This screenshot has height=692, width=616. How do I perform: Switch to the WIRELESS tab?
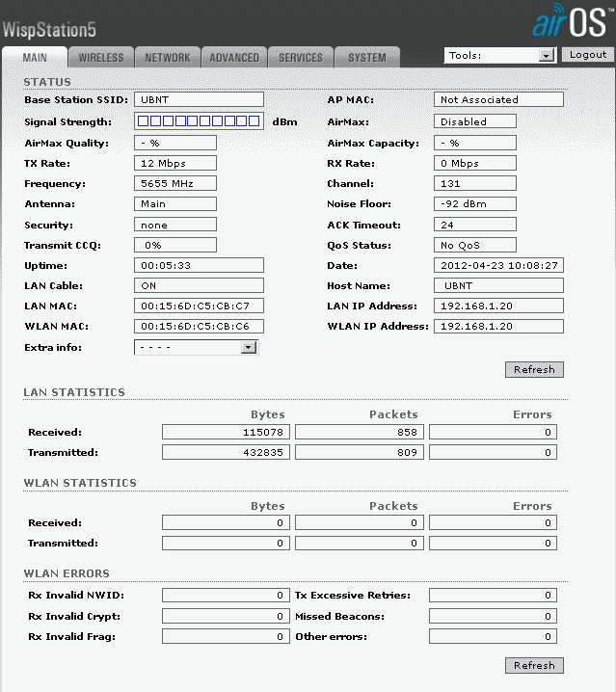pos(101,58)
